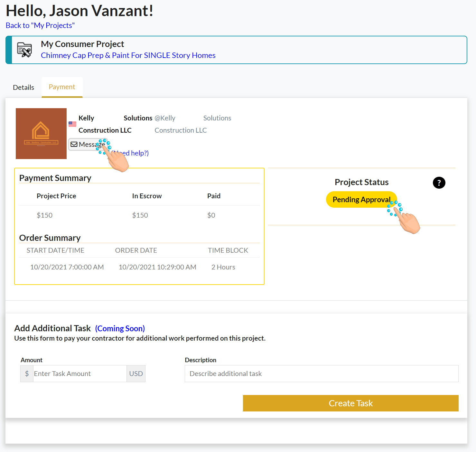The width and height of the screenshot is (476, 452).
Task: Click the black question mark help icon
Action: coord(439,183)
